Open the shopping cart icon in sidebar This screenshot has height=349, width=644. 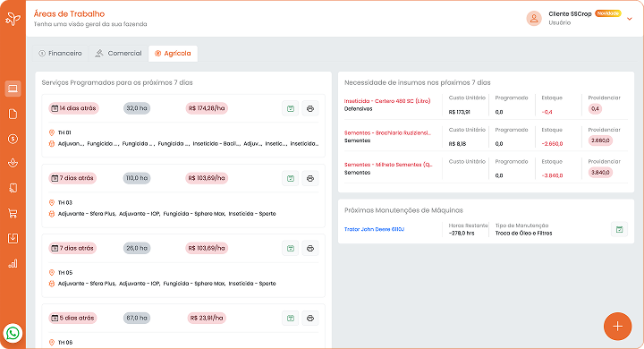coord(13,213)
